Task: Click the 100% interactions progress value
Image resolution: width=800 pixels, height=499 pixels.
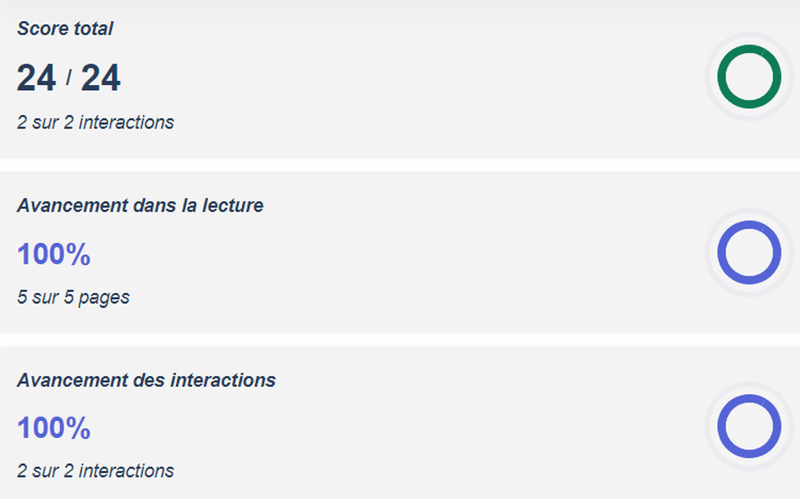Action: point(54,429)
